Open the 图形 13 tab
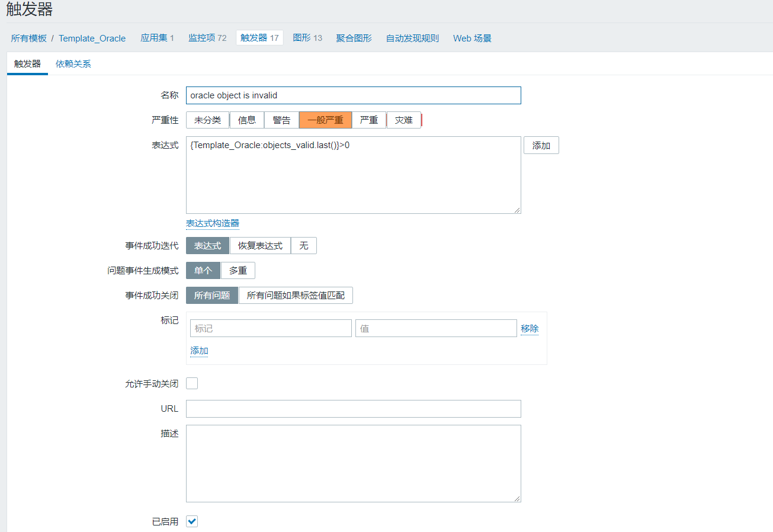Viewport: 773px width, 532px height. (x=307, y=38)
